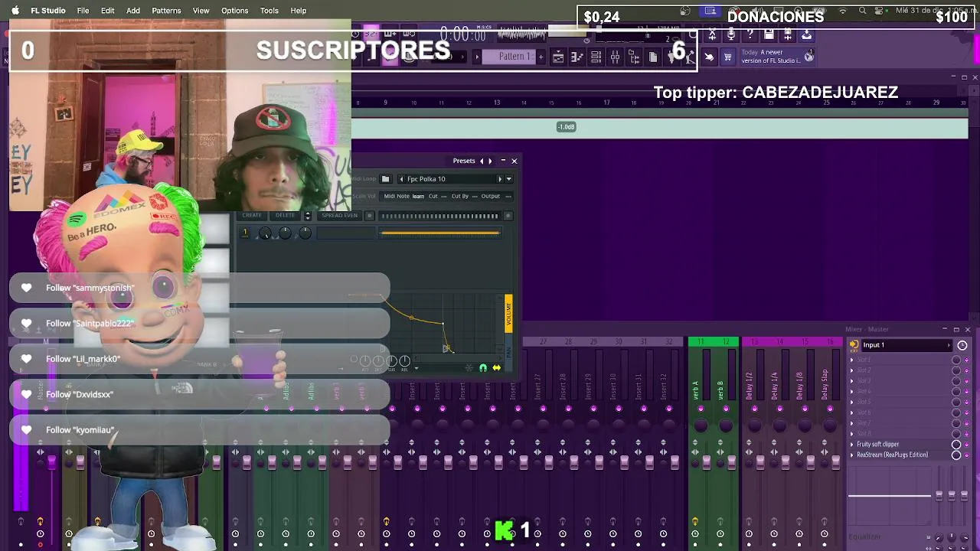The width and height of the screenshot is (980, 551).
Task: Open the MIDI loop folder icon
Action: click(x=385, y=179)
